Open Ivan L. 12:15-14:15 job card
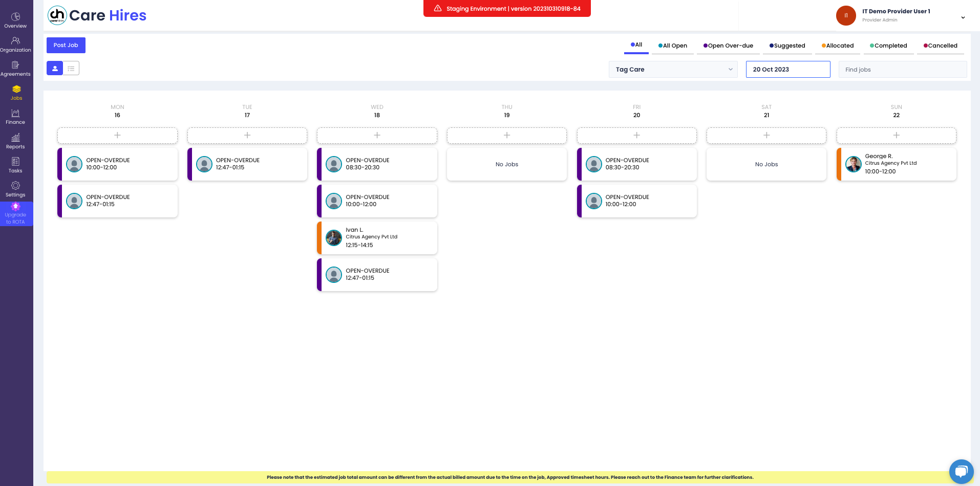 tap(377, 238)
